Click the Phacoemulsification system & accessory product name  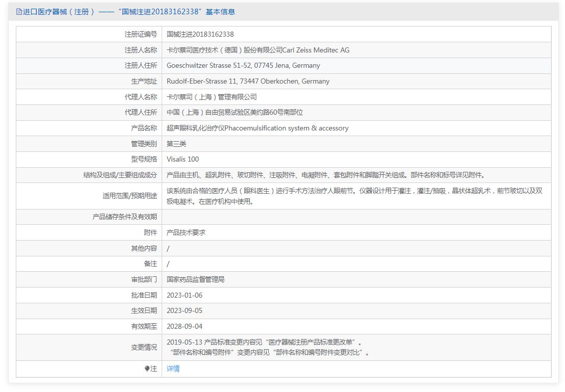coord(258,128)
